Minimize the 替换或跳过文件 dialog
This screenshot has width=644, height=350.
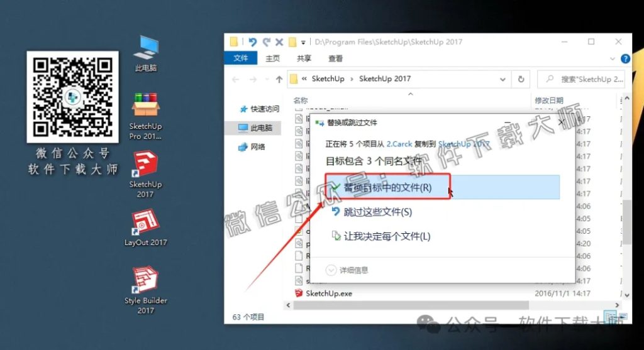coord(508,123)
